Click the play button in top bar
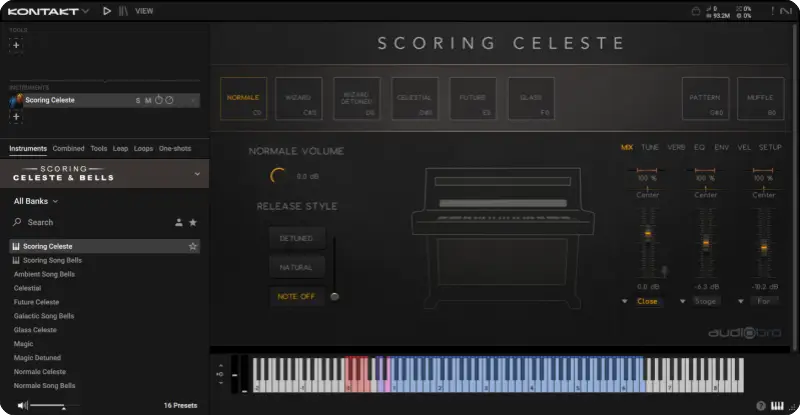 (x=107, y=11)
